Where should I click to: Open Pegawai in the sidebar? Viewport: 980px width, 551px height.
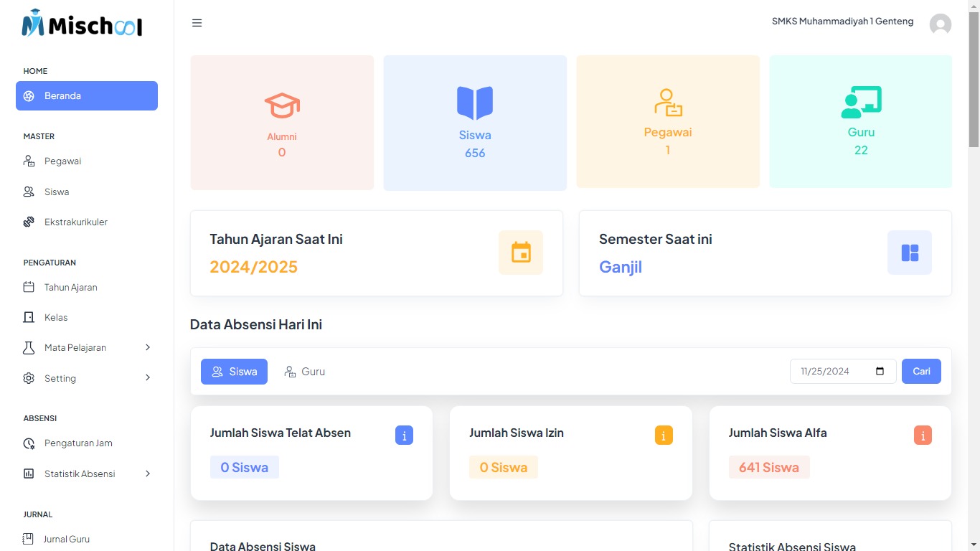coord(63,161)
